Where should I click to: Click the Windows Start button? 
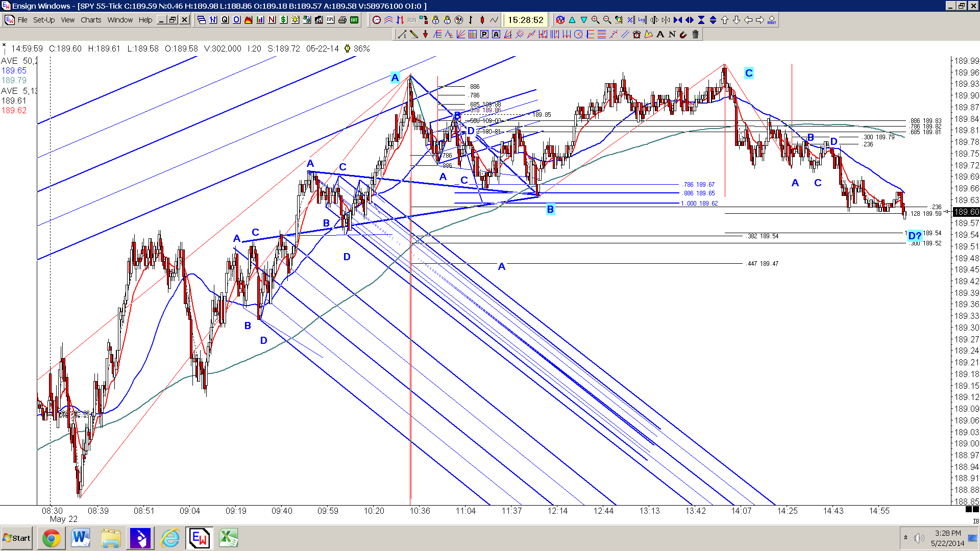pos(17,538)
